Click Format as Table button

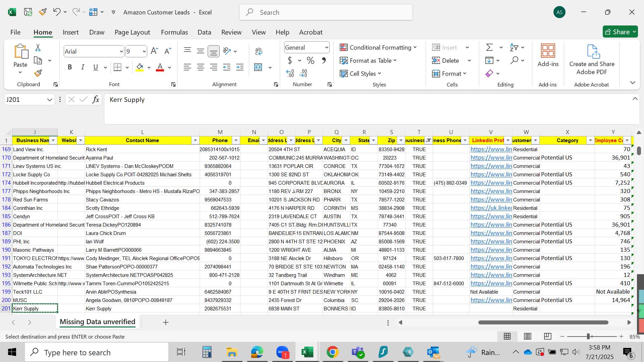coord(368,61)
